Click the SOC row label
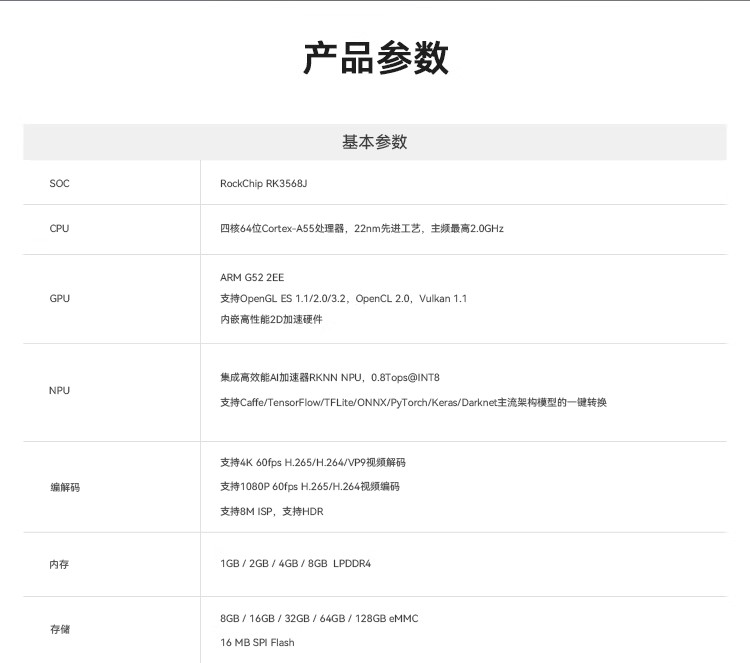The image size is (750, 663). pyautogui.click(x=59, y=183)
